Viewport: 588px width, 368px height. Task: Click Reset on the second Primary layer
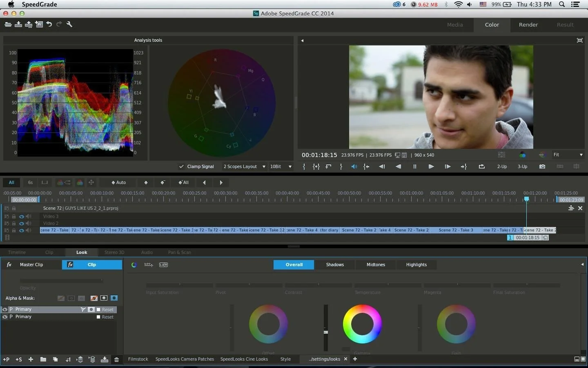pos(107,317)
